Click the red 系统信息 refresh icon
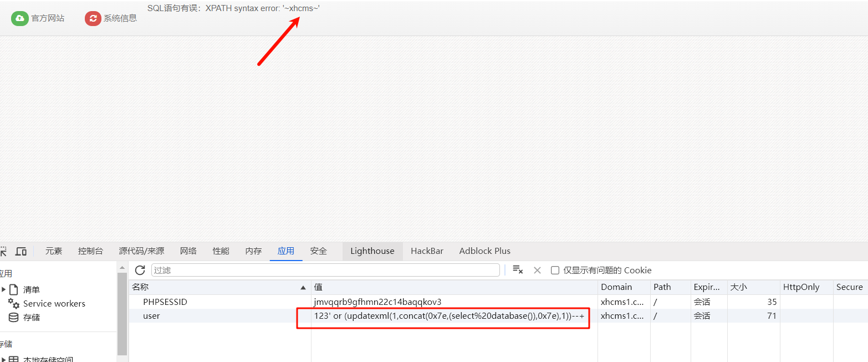The height and width of the screenshot is (362, 868). point(93,18)
